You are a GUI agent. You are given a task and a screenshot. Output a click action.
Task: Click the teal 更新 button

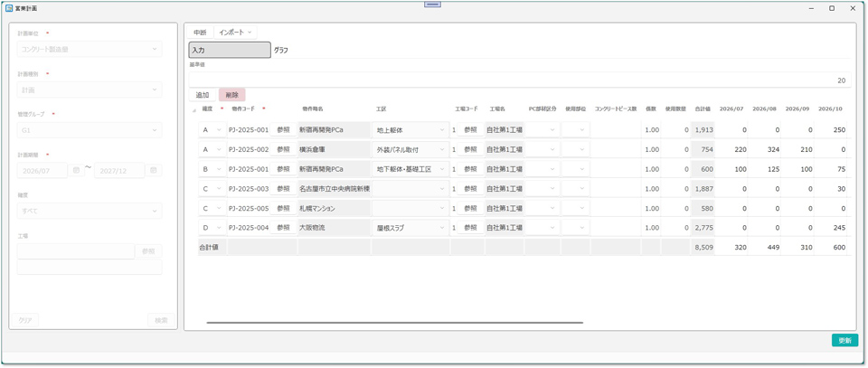click(844, 340)
